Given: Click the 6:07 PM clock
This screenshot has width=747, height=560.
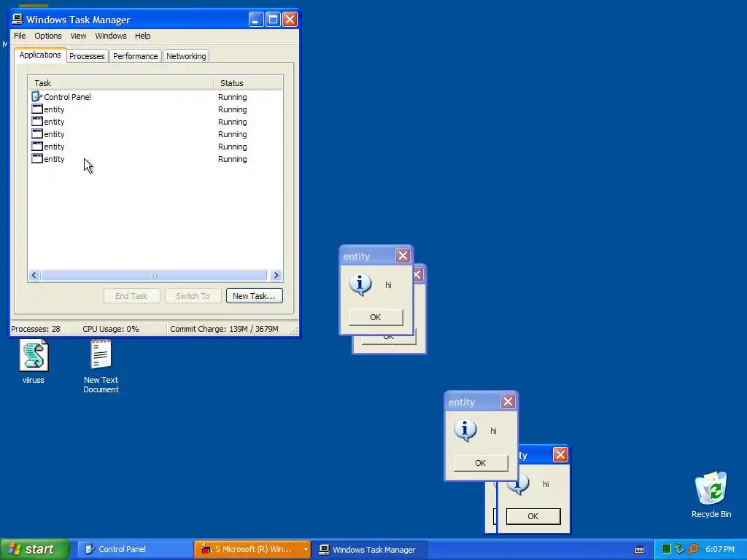Looking at the screenshot, I should point(719,549).
